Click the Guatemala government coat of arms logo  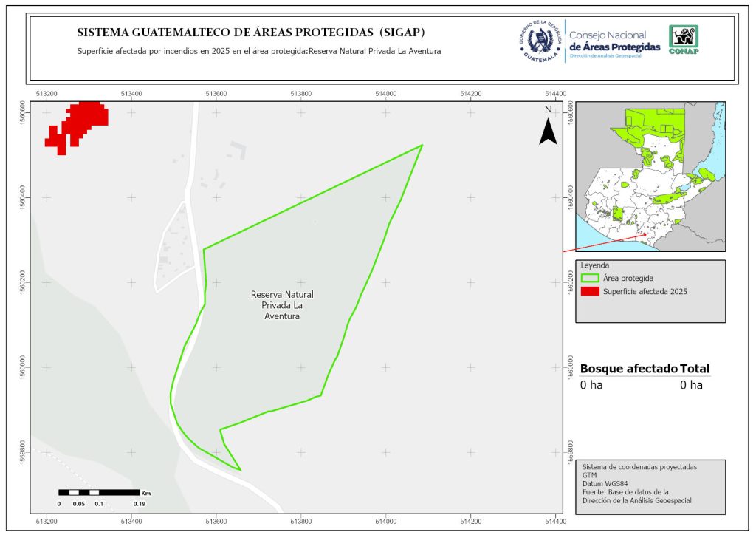(540, 41)
